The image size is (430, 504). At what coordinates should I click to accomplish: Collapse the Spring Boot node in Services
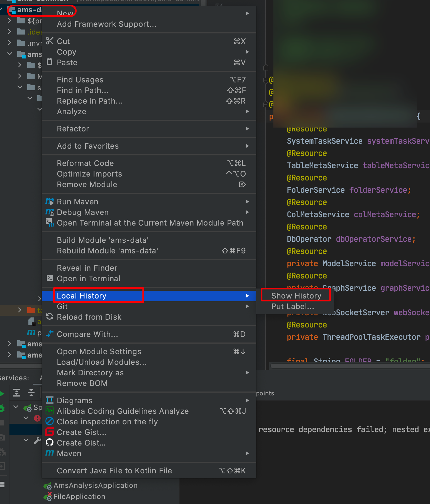(16, 407)
